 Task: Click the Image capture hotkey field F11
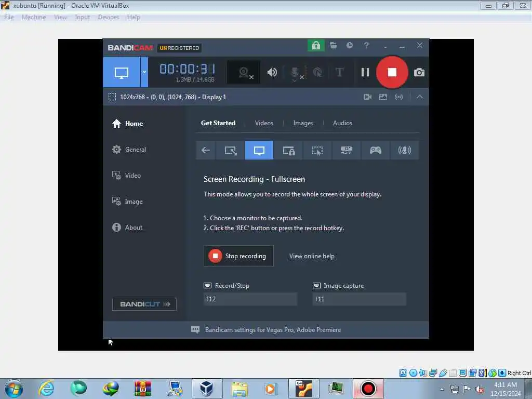[x=359, y=299]
